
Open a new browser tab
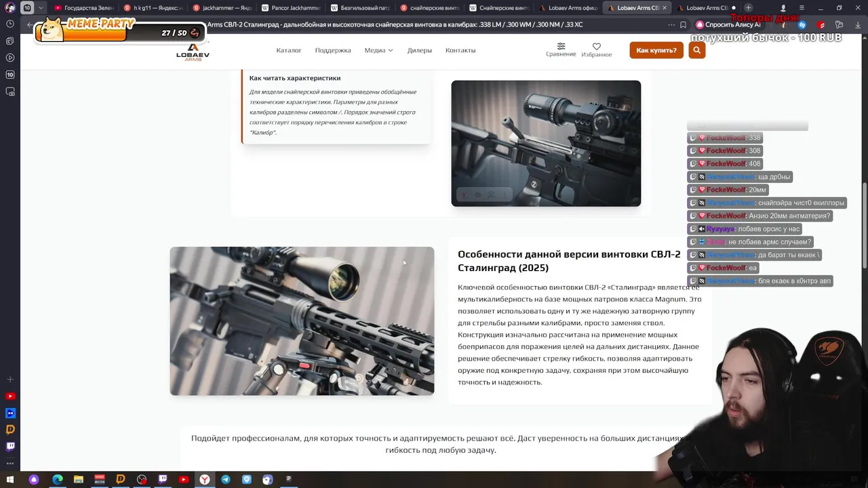748,7
